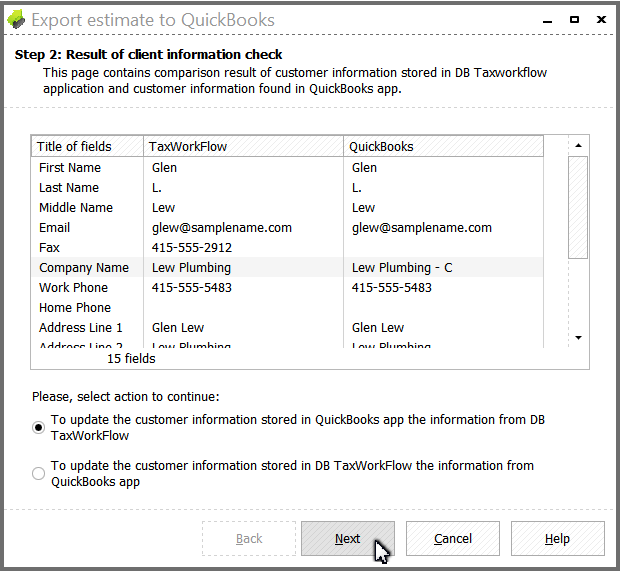The image size is (621, 571).
Task: Click the QuickBooks column header
Action: click(444, 147)
